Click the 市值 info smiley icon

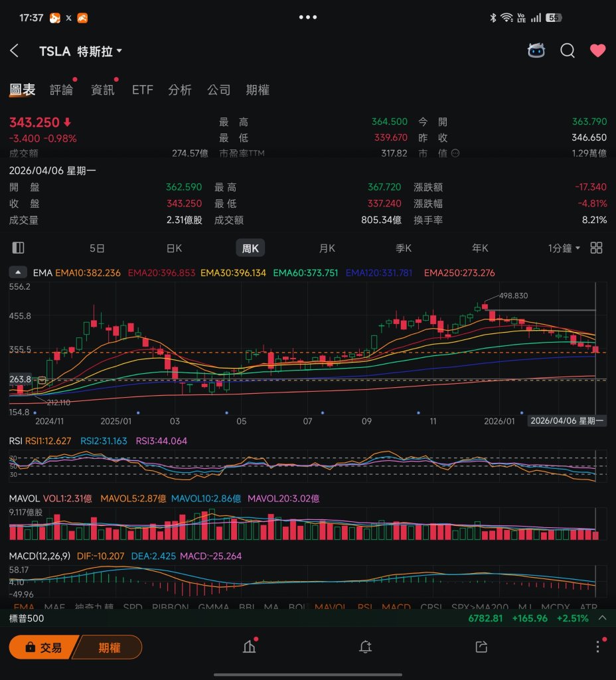[455, 153]
